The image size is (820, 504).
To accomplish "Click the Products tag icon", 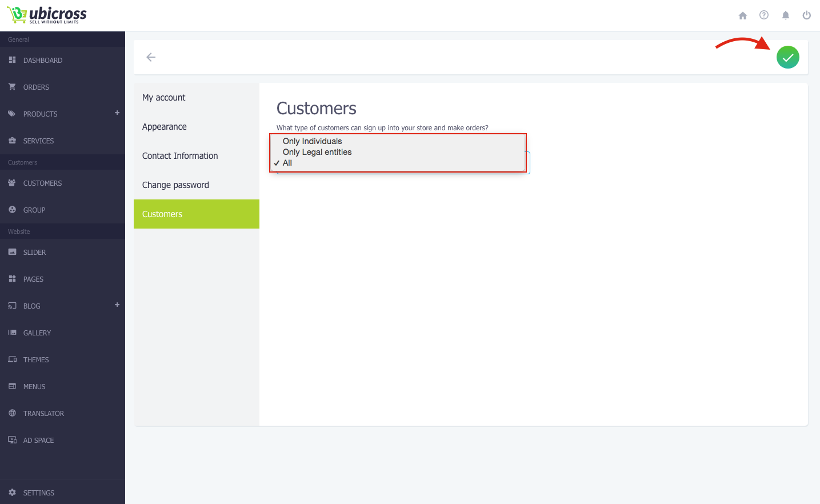I will pyautogui.click(x=12, y=114).
